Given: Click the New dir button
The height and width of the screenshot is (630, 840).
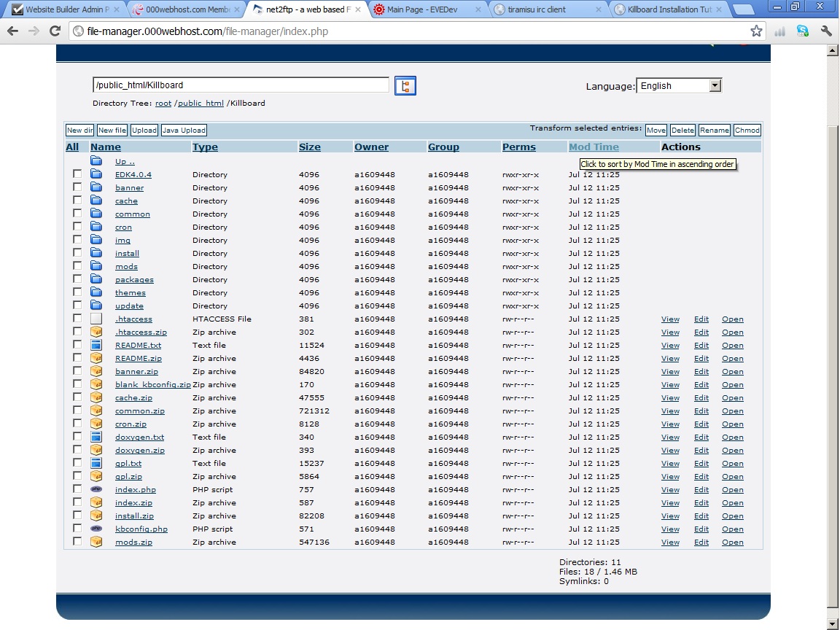Looking at the screenshot, I should (x=79, y=131).
